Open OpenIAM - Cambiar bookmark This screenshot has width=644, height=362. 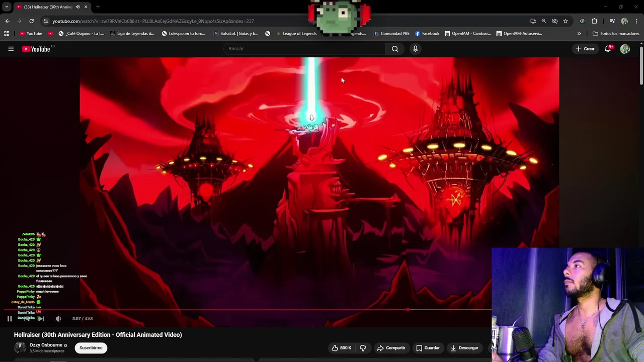click(x=467, y=34)
